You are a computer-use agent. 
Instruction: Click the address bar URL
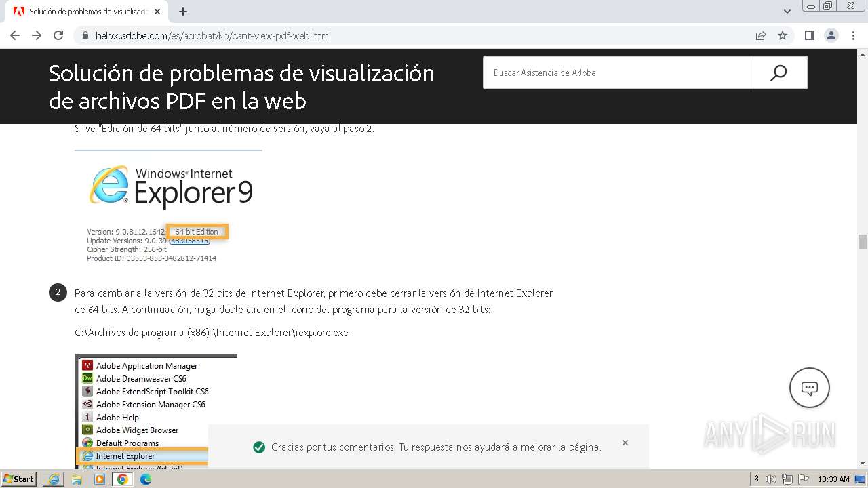coord(213,35)
